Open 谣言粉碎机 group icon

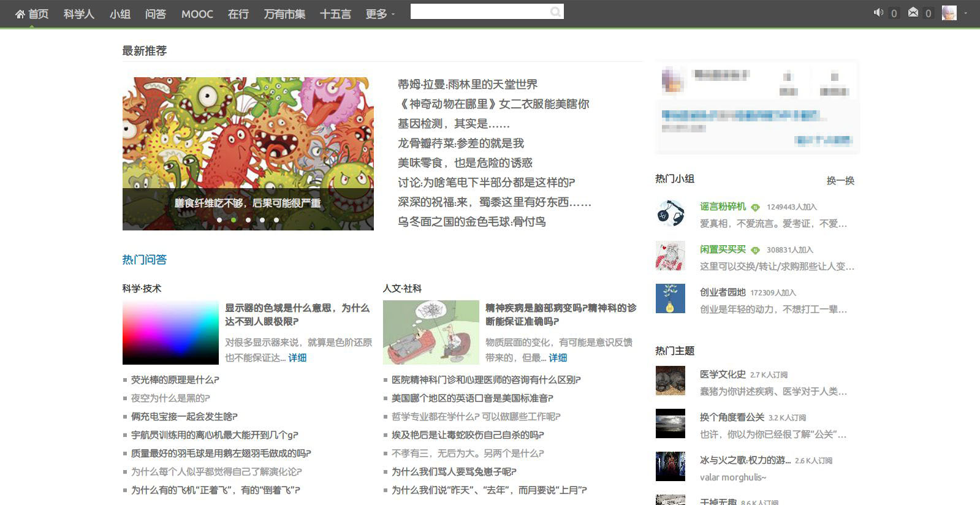point(670,213)
